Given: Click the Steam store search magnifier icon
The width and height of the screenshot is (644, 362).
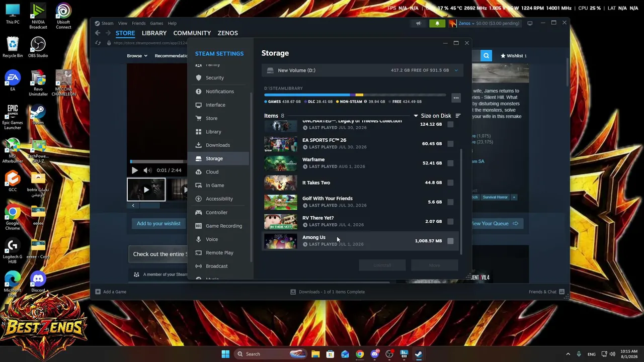Looking at the screenshot, I should pyautogui.click(x=486, y=56).
